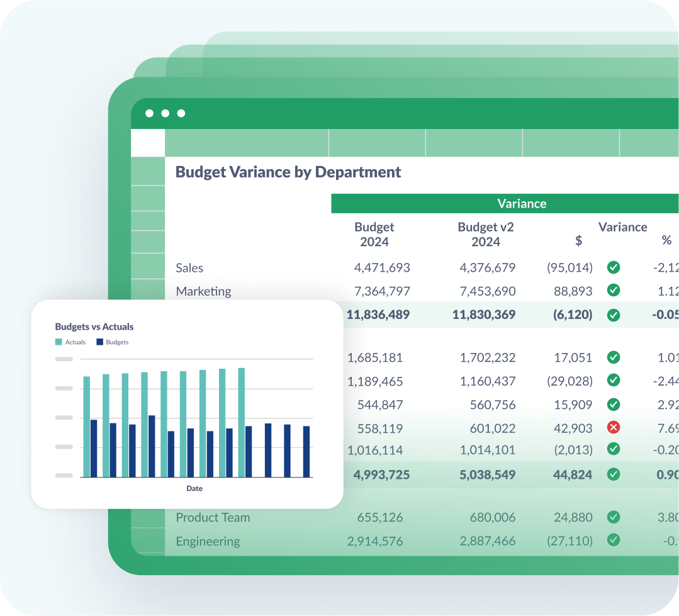Click cell 1,189,465

coord(375,381)
